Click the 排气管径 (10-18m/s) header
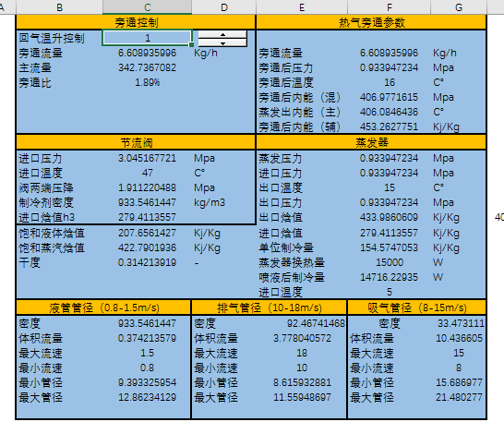The height and width of the screenshot is (434, 504). (270, 307)
